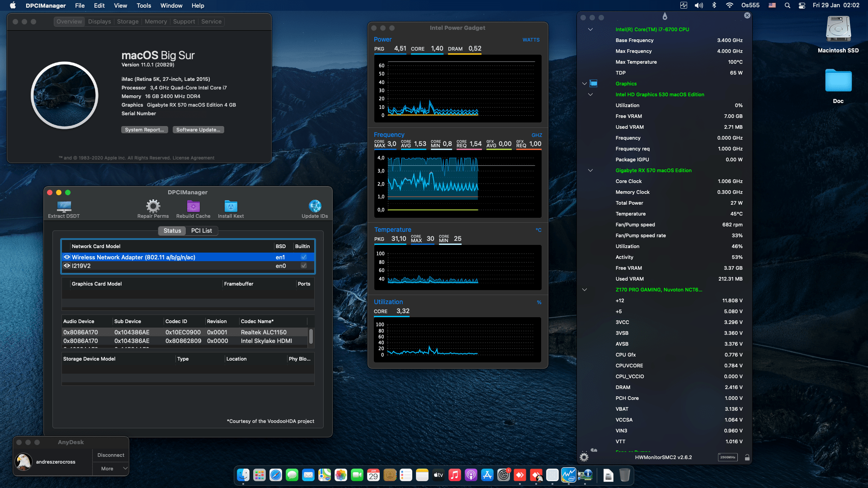868x488 pixels.
Task: Click the Install Kext icon
Action: pyautogui.click(x=231, y=206)
